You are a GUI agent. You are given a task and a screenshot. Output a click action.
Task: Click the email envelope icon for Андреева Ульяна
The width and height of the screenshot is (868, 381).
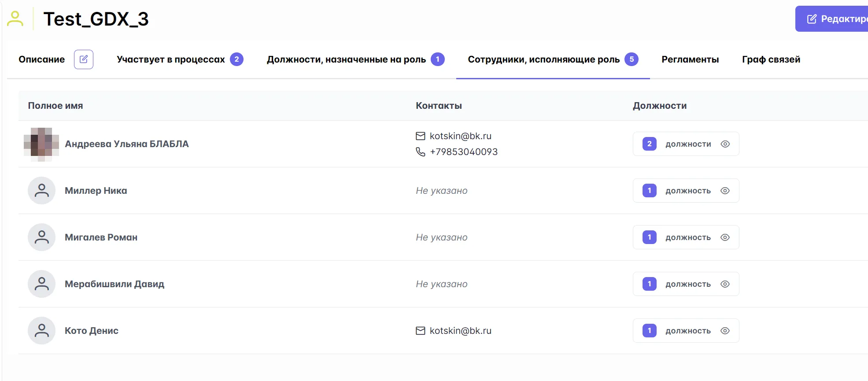[x=421, y=136]
